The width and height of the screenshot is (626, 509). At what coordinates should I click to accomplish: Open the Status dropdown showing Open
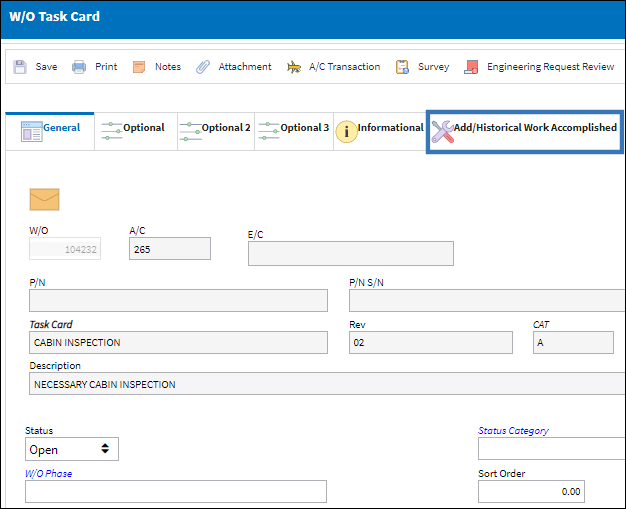click(x=72, y=449)
